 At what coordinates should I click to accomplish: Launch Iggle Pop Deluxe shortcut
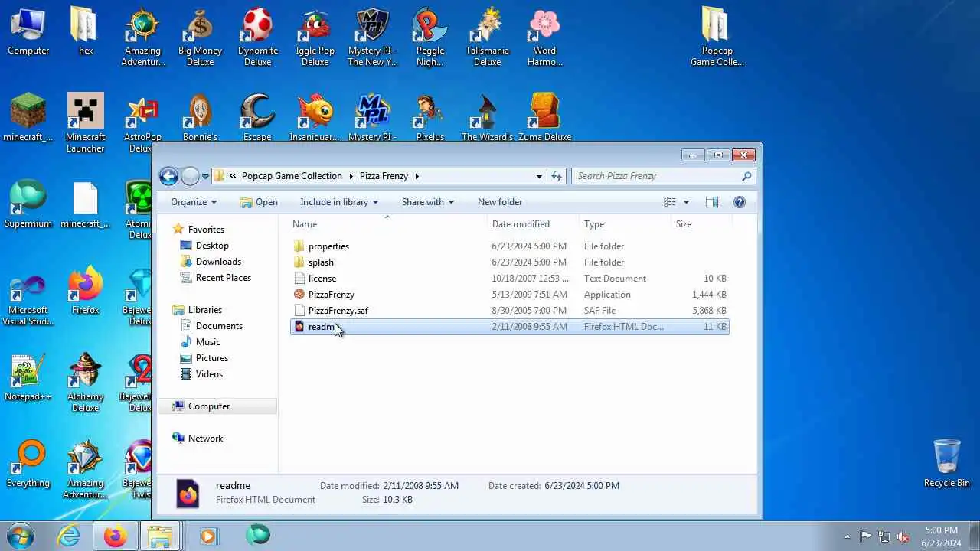(315, 36)
